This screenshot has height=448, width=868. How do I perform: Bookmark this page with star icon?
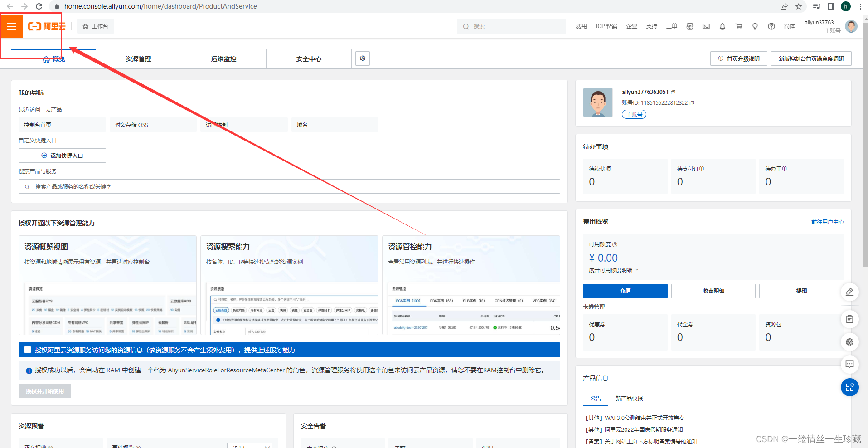799,6
